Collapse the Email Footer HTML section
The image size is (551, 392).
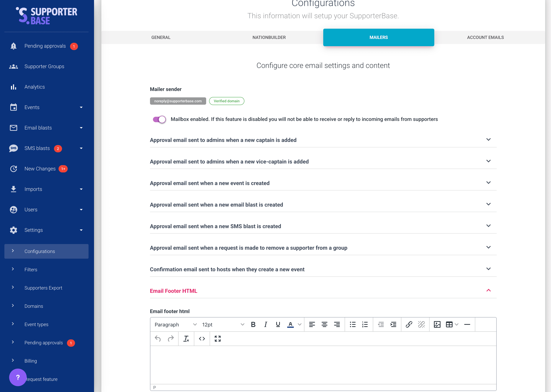(x=489, y=290)
